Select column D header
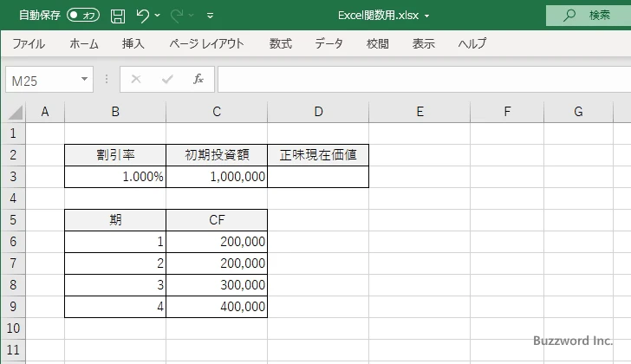631x364 pixels. pos(318,112)
